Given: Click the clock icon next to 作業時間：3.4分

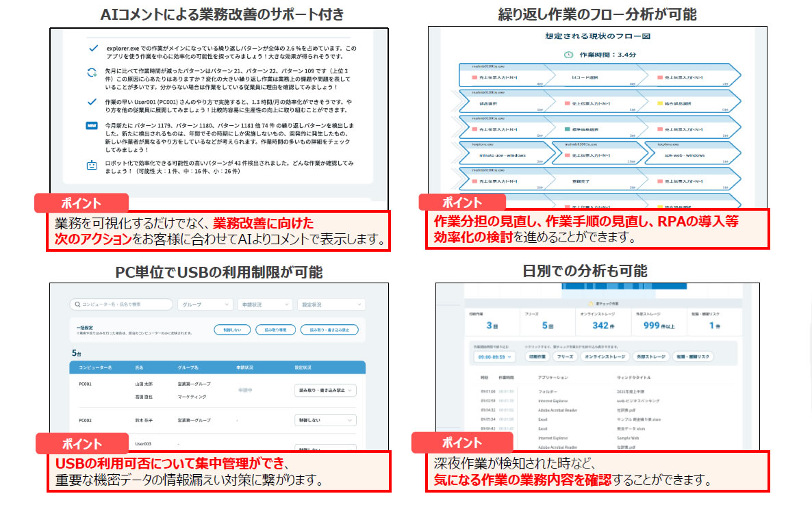Looking at the screenshot, I should (x=569, y=55).
